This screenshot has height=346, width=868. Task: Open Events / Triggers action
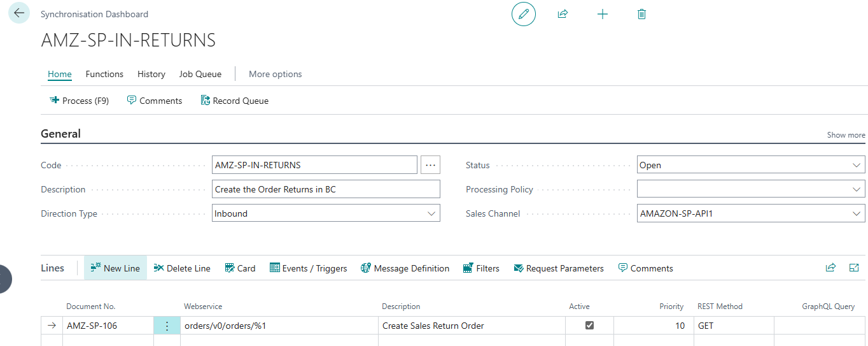(x=309, y=268)
